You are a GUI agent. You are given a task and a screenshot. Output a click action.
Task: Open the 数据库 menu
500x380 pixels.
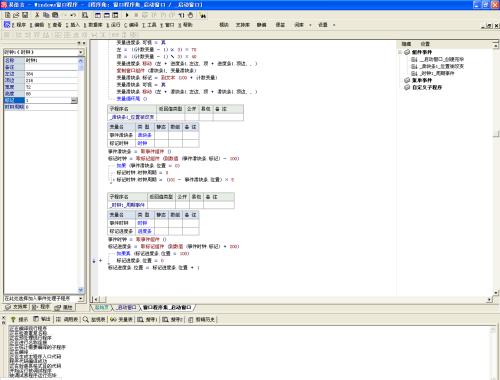point(93,25)
